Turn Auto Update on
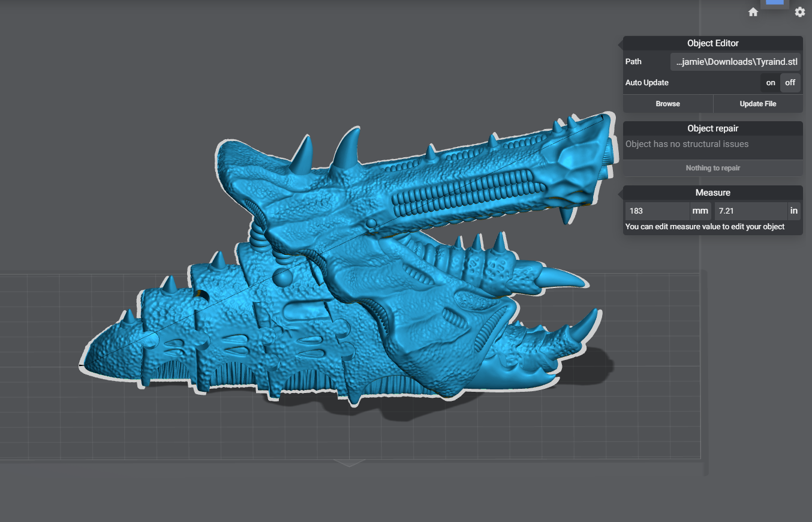Image resolution: width=812 pixels, height=522 pixels. (771, 83)
